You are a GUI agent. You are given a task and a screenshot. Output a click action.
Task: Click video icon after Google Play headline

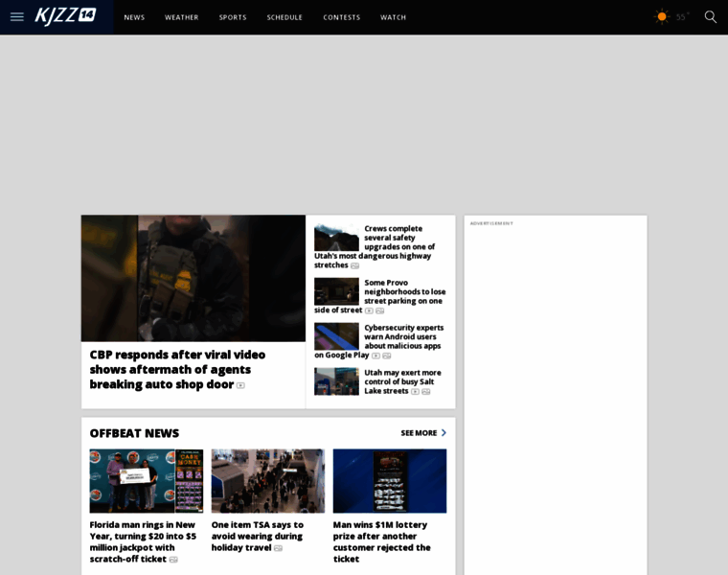pyautogui.click(x=376, y=356)
